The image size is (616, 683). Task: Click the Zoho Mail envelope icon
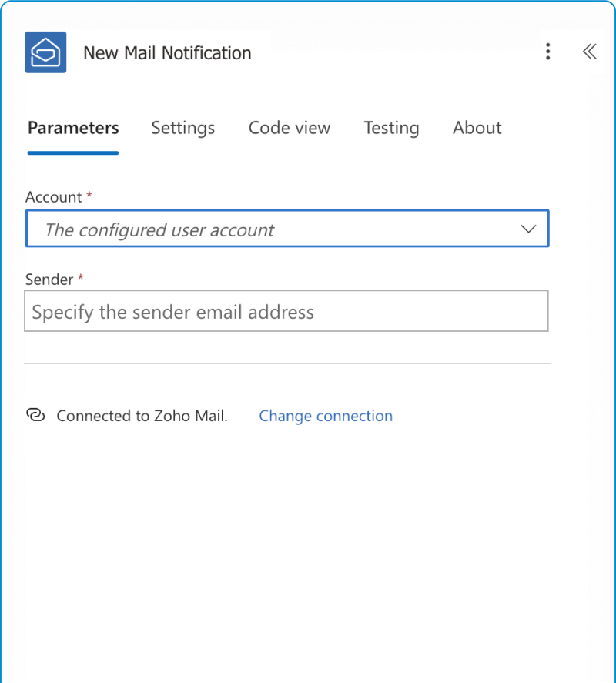pyautogui.click(x=45, y=52)
